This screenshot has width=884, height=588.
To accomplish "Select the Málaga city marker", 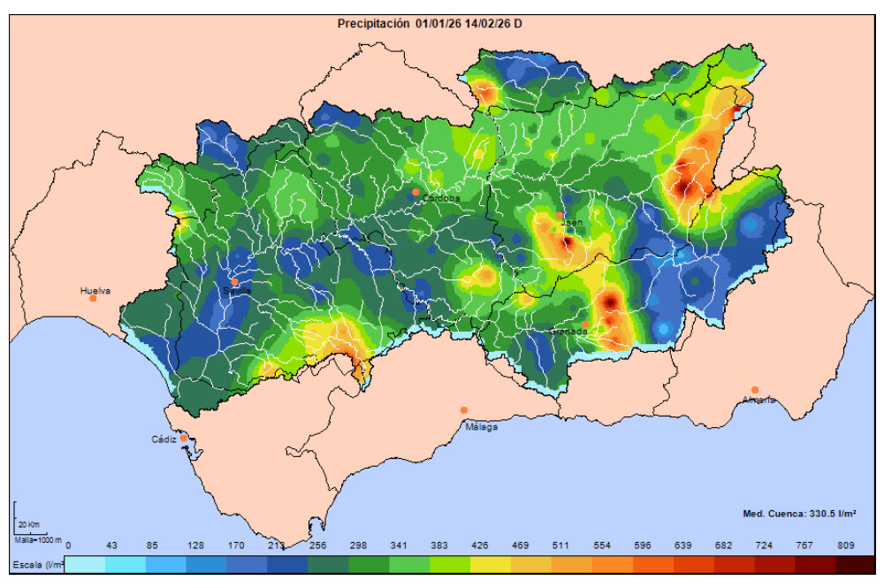I will coord(464,410).
